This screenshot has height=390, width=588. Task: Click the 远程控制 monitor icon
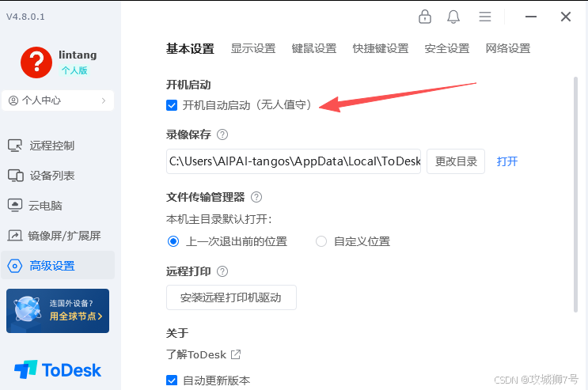coord(15,146)
